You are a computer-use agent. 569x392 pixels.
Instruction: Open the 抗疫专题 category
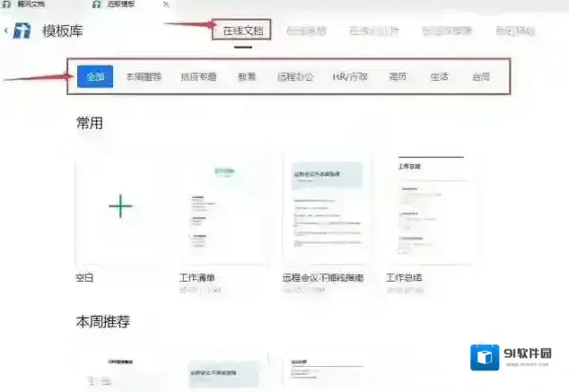[x=198, y=77]
